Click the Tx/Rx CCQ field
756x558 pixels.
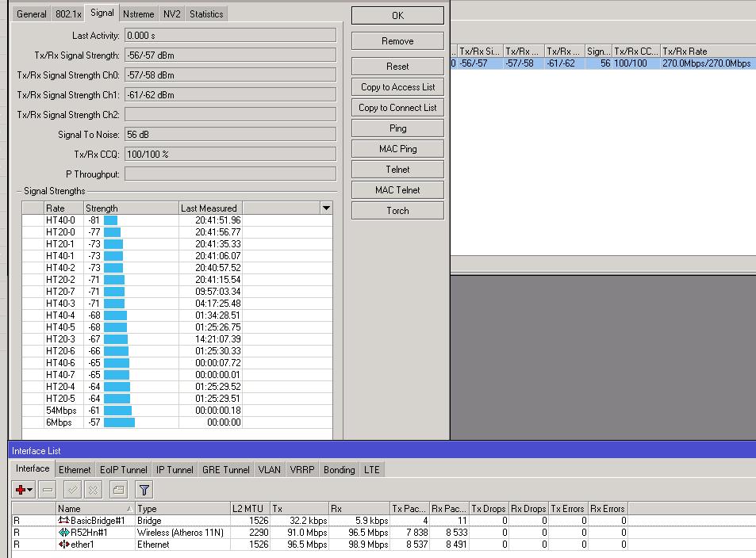click(x=230, y=155)
